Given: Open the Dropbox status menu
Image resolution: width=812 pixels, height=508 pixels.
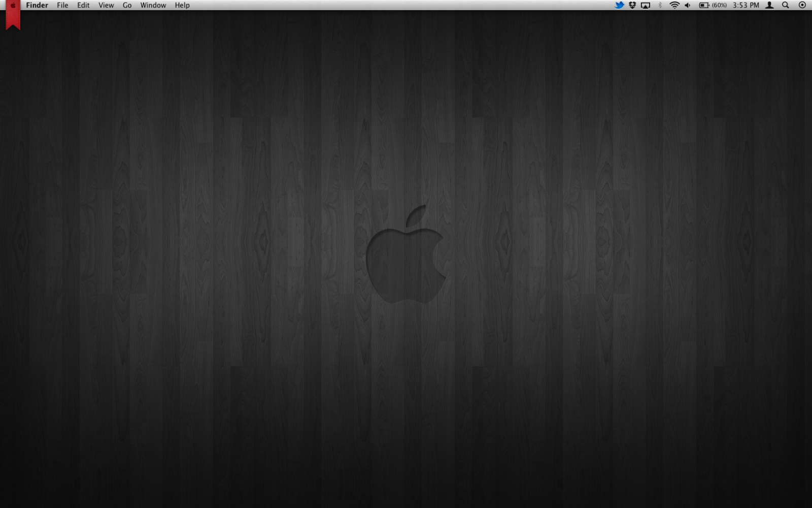Looking at the screenshot, I should click(x=632, y=5).
